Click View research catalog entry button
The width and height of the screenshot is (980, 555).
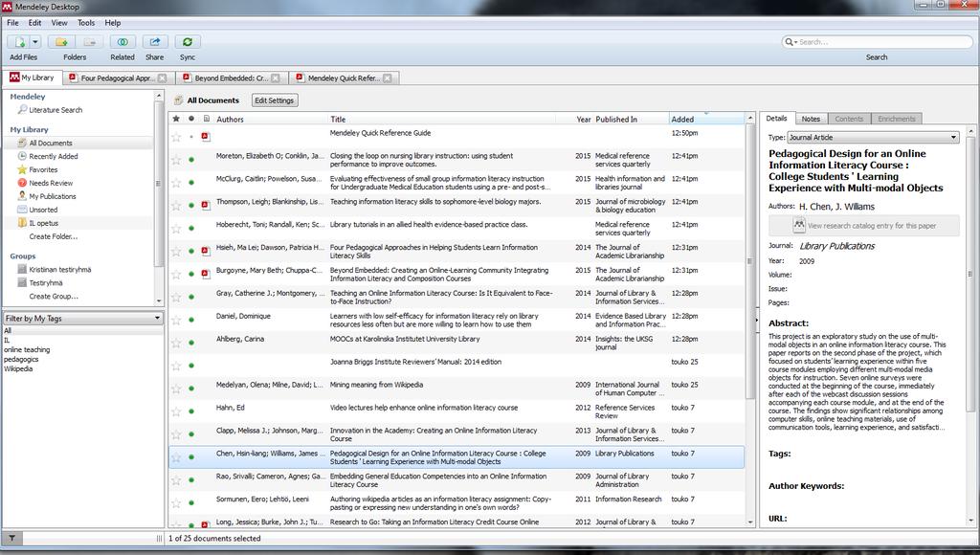click(x=864, y=226)
